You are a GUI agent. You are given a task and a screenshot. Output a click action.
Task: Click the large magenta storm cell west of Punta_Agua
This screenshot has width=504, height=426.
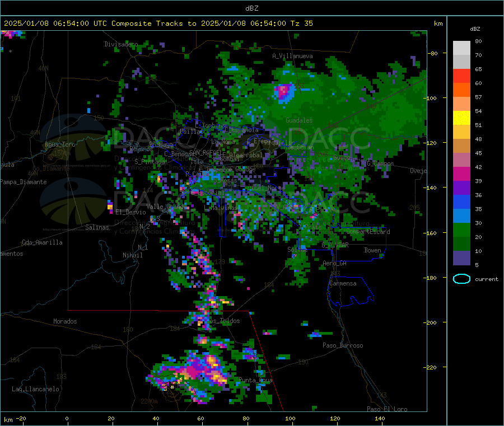[193, 371]
